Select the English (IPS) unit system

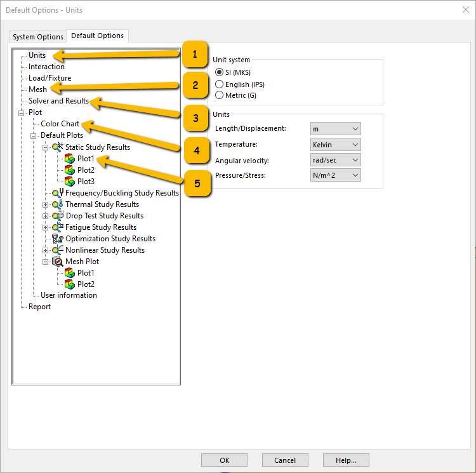coord(219,84)
